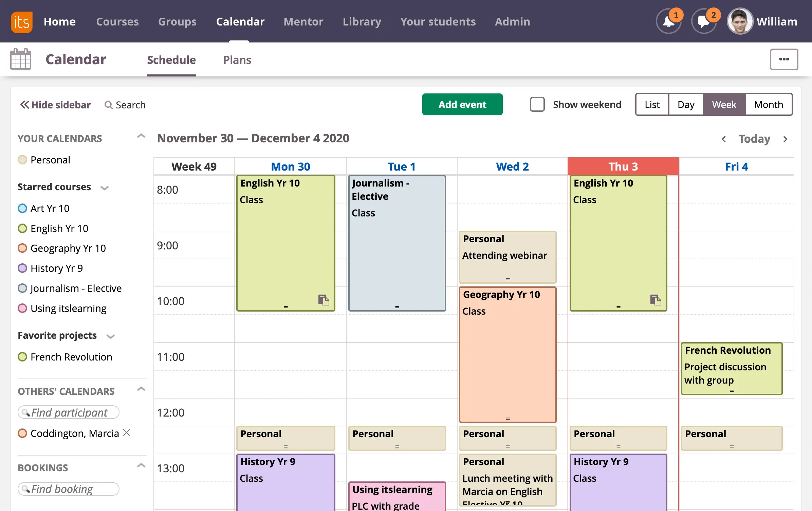Screen dimensions: 812x511
Task: Open Library in the top navigation
Action: [362, 22]
